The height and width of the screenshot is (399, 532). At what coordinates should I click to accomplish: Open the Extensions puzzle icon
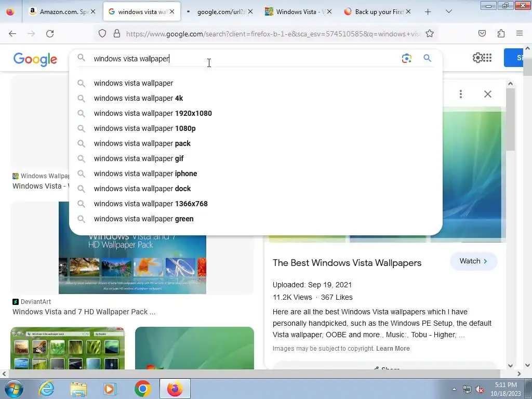pyautogui.click(x=501, y=33)
